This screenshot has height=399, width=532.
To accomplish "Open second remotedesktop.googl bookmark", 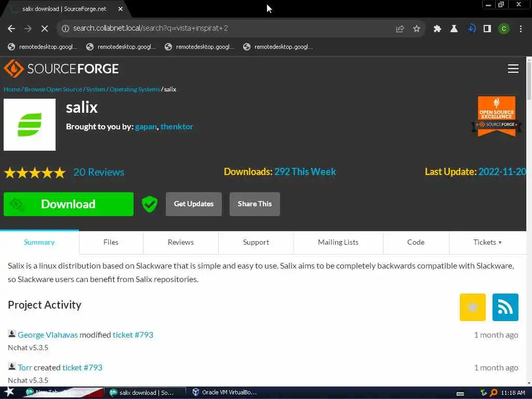I will coord(121,47).
